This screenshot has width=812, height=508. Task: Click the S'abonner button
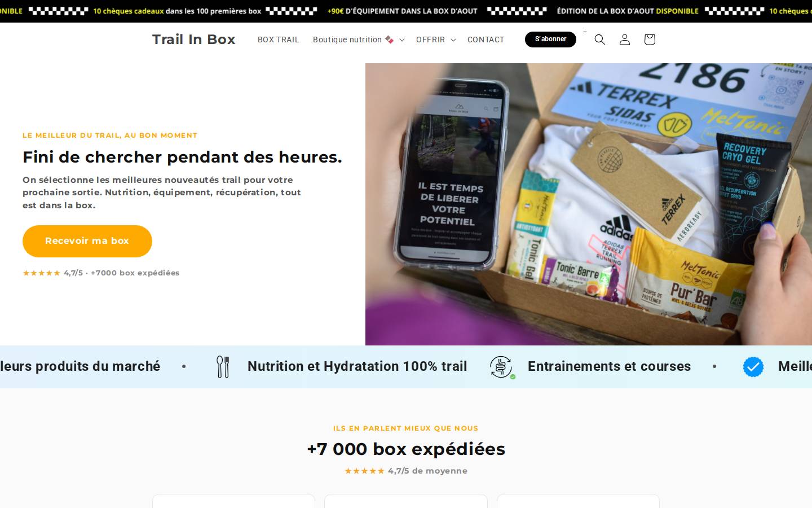tap(550, 40)
